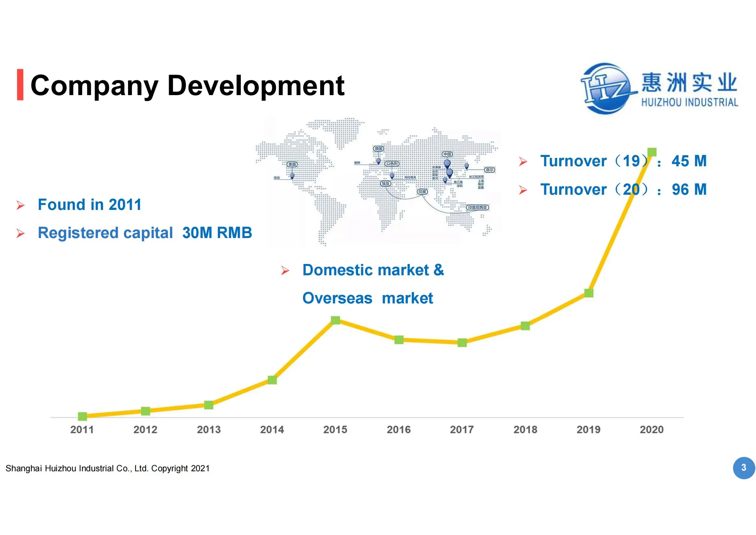The image size is (756, 535).
Task: Click the red bar beside Company Development title
Action: click(x=20, y=85)
